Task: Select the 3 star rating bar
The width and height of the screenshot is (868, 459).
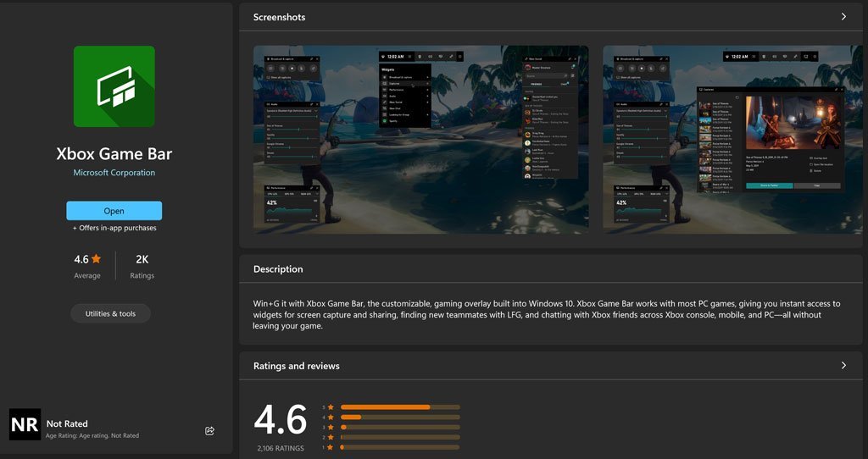Action: coord(400,427)
